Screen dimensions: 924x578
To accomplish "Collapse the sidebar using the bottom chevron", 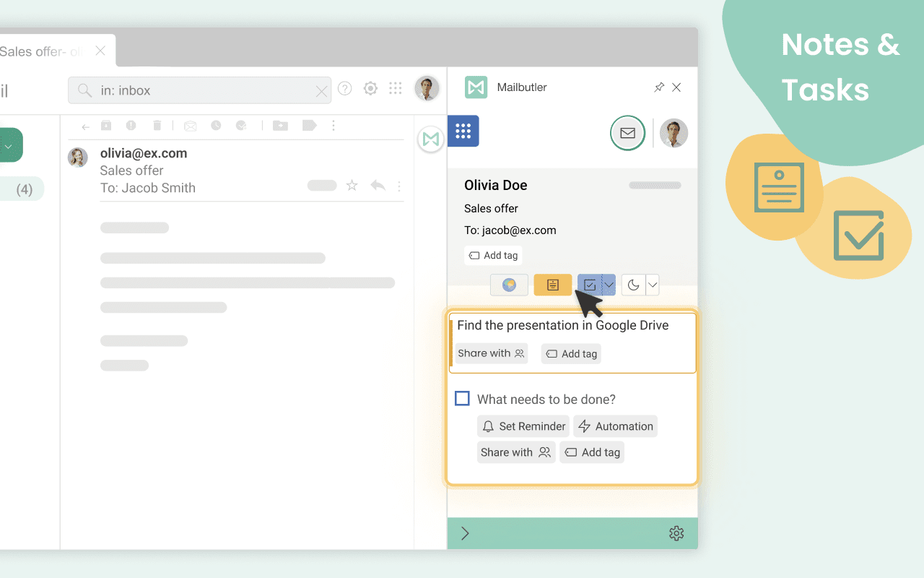I will [x=465, y=533].
